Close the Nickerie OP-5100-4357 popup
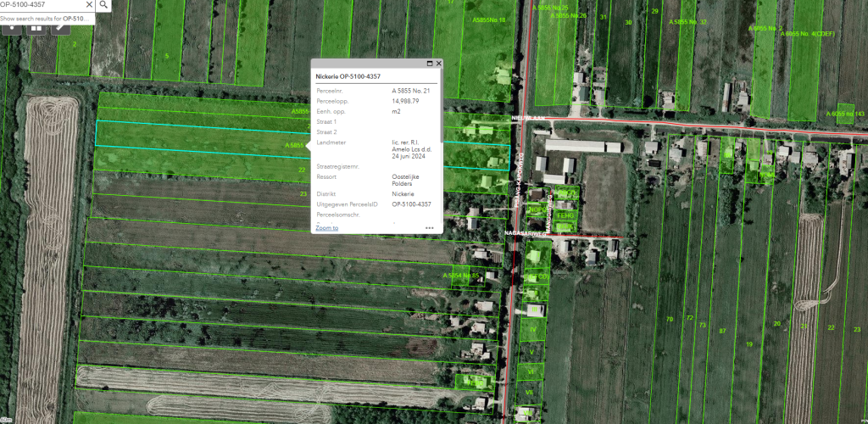The image size is (868, 424). click(x=437, y=64)
